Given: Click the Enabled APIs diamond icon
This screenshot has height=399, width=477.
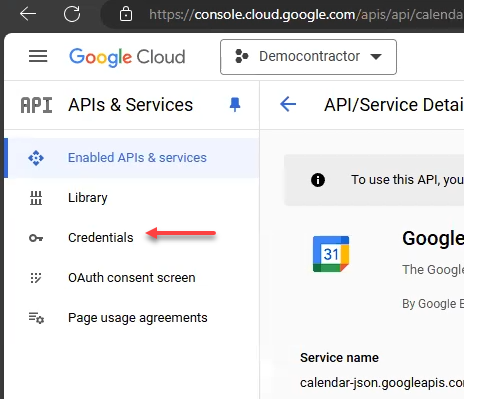Looking at the screenshot, I should (x=36, y=158).
